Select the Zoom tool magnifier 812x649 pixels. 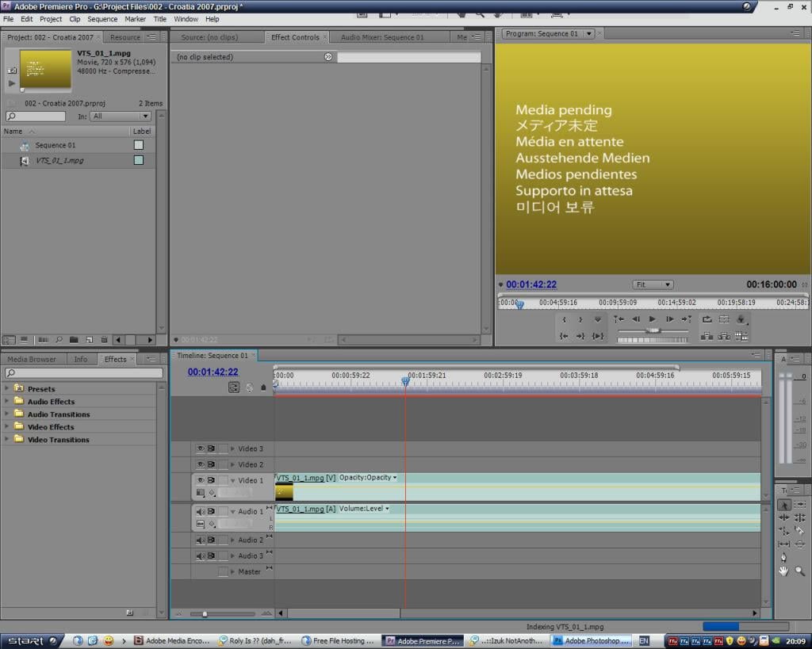799,571
